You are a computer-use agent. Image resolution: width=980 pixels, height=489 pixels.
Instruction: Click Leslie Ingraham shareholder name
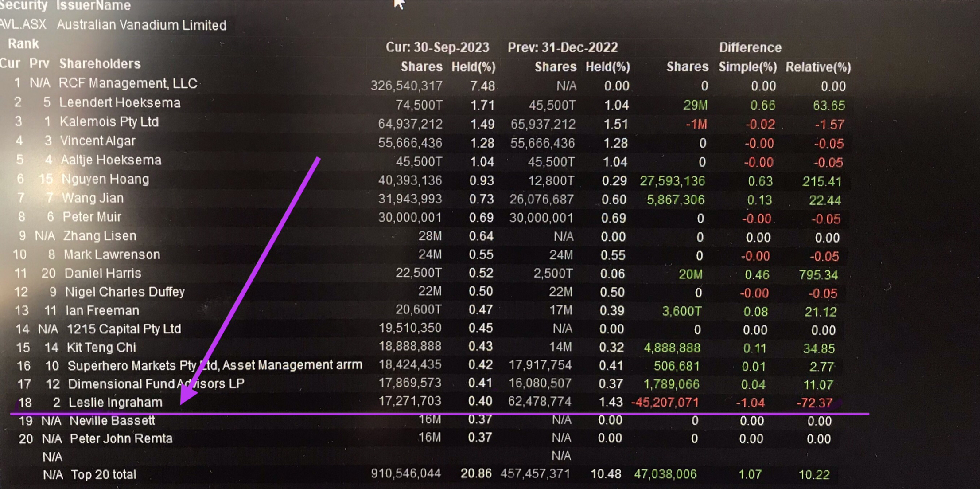coord(116,403)
